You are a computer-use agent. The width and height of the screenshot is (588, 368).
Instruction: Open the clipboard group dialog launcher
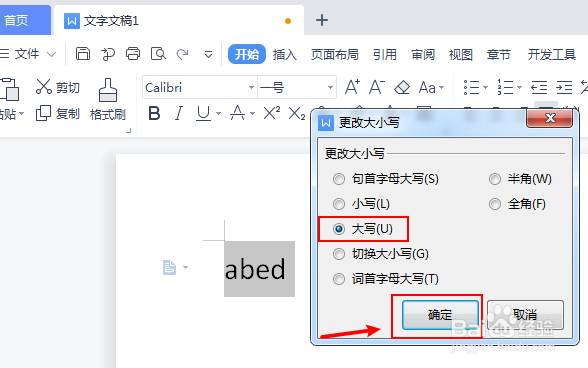tap(128, 131)
